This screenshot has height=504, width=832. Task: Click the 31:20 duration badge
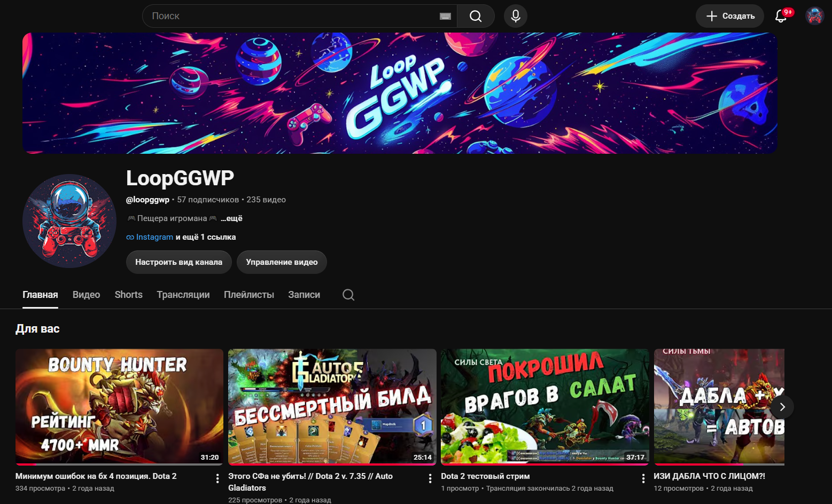pos(209,457)
